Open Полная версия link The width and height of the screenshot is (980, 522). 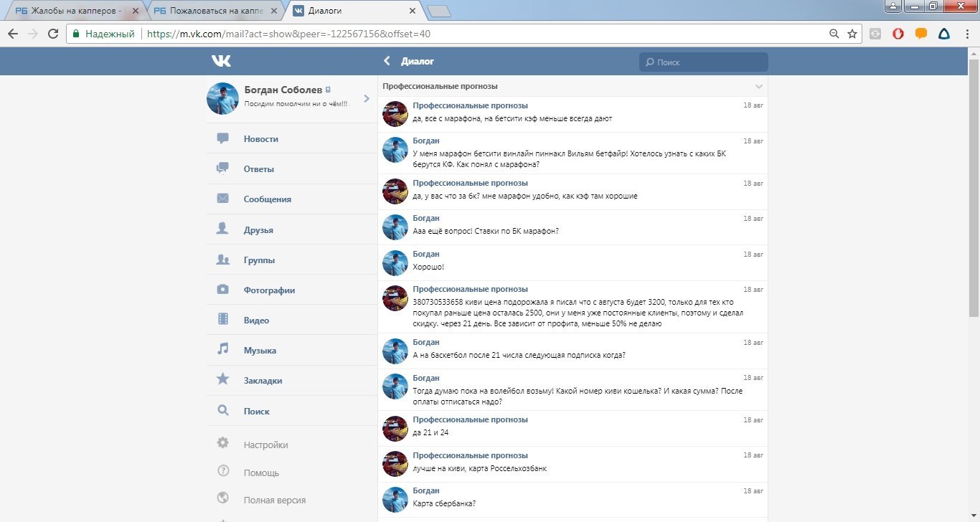pos(274,500)
